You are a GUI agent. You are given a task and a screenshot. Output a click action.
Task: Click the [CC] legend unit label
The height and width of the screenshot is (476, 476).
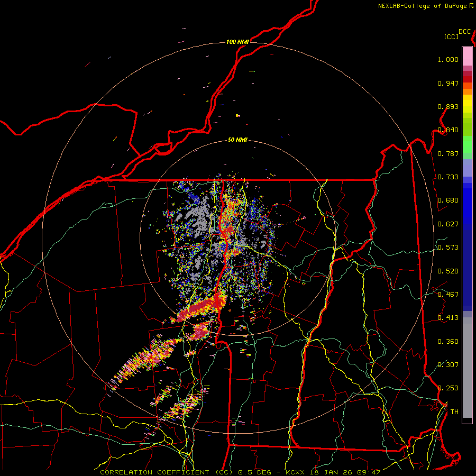click(x=451, y=36)
